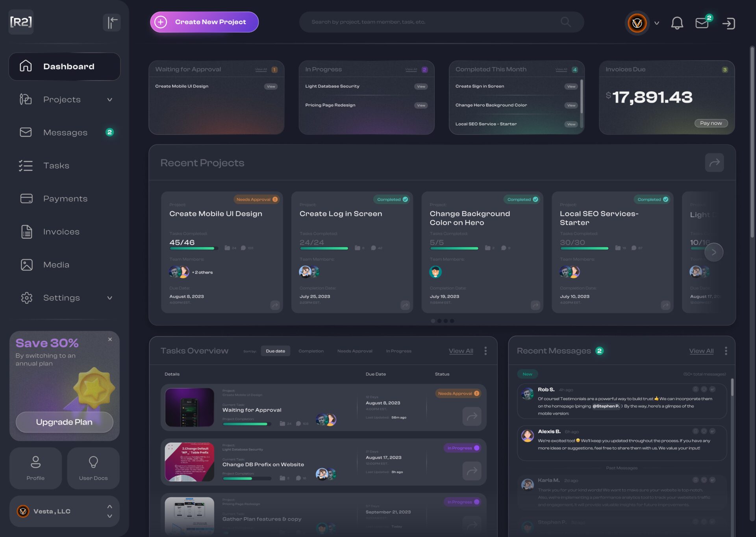Open Tasks Overview three-dot menu

(x=485, y=351)
